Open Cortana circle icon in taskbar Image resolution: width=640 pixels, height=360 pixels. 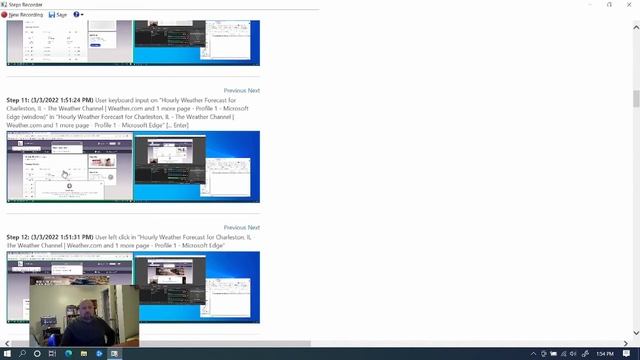click(x=37, y=353)
